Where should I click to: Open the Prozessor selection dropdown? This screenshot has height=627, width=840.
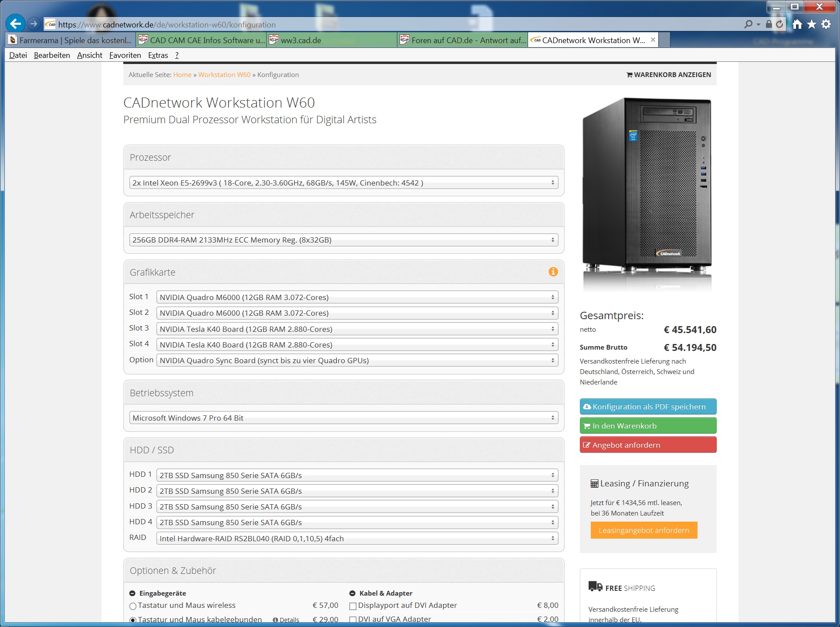coord(343,183)
